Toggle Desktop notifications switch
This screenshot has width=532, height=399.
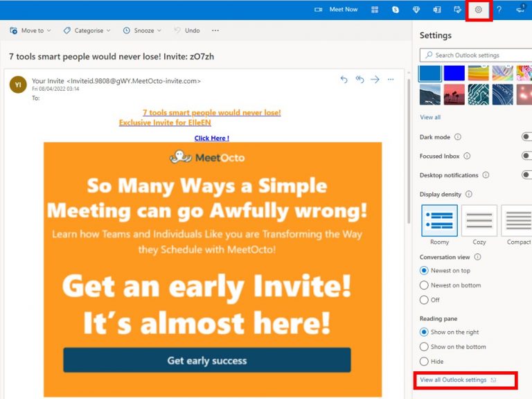click(x=526, y=175)
